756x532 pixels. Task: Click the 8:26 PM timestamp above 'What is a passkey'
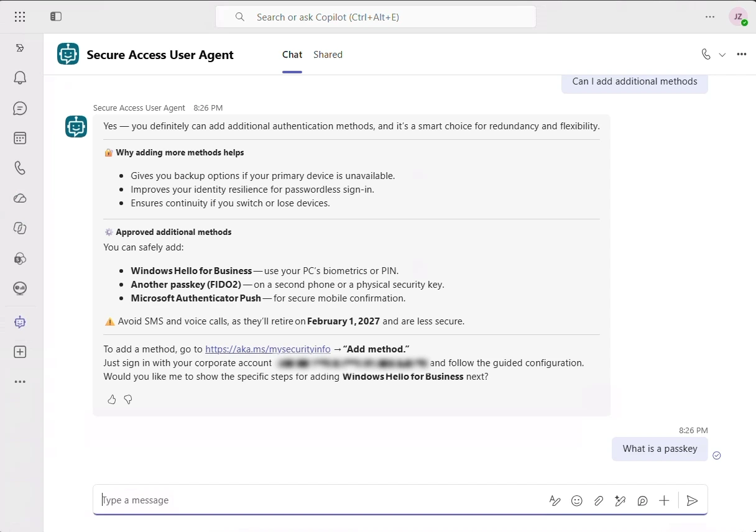(693, 430)
